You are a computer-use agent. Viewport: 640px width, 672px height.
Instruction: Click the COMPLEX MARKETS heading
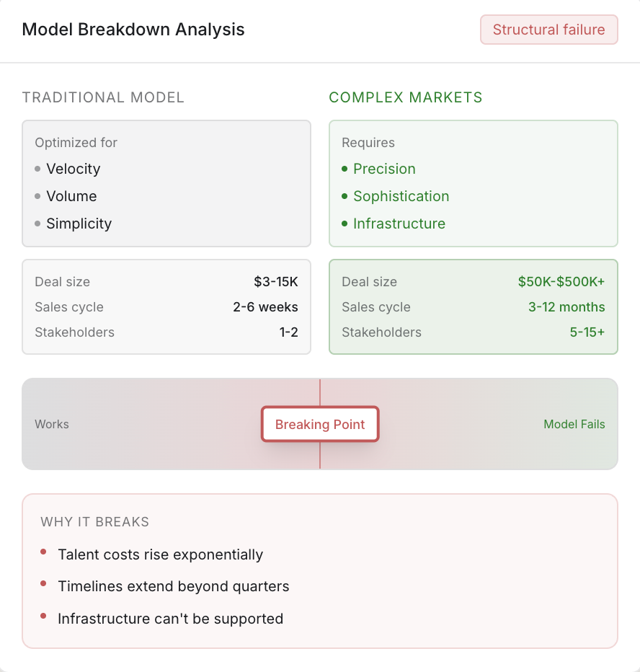pyautogui.click(x=406, y=97)
